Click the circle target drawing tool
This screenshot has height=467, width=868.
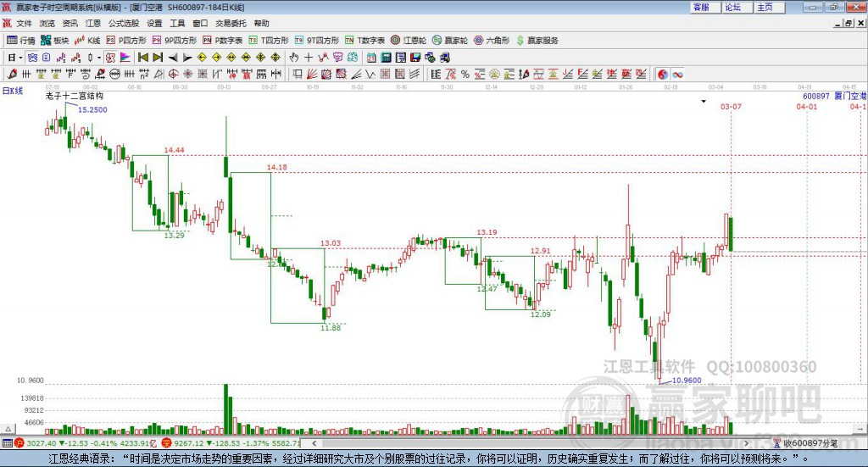click(x=173, y=74)
